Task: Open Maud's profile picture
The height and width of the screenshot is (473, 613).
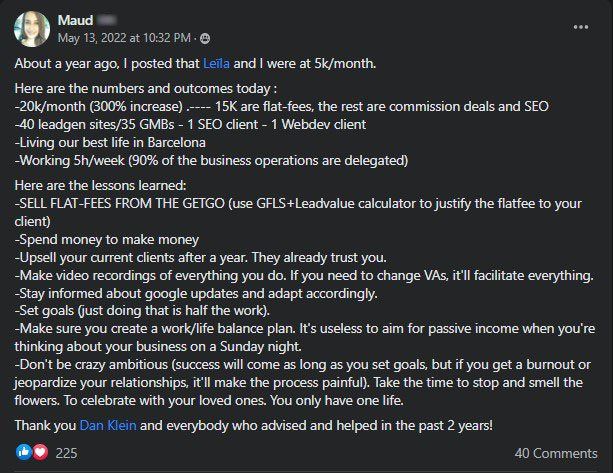Action: [32, 29]
